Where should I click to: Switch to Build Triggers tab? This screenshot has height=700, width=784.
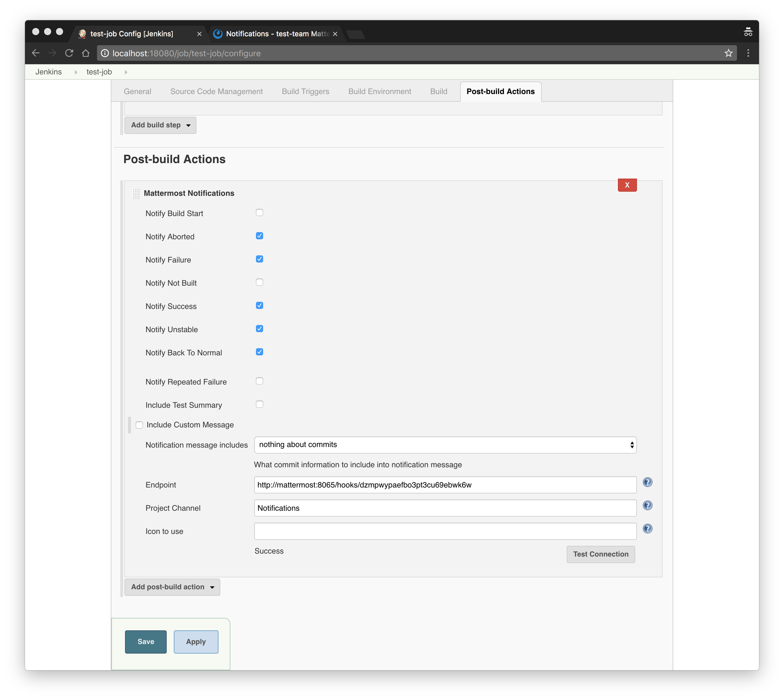click(305, 92)
